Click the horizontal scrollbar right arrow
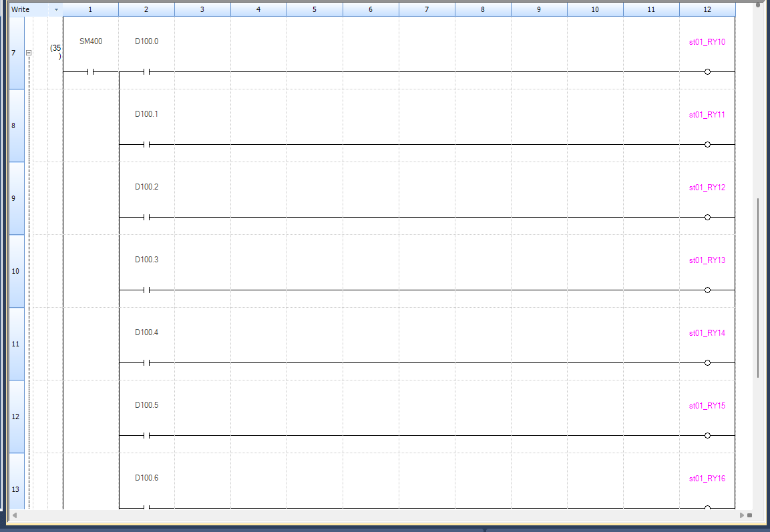Viewport: 770px width, 532px height. [742, 515]
